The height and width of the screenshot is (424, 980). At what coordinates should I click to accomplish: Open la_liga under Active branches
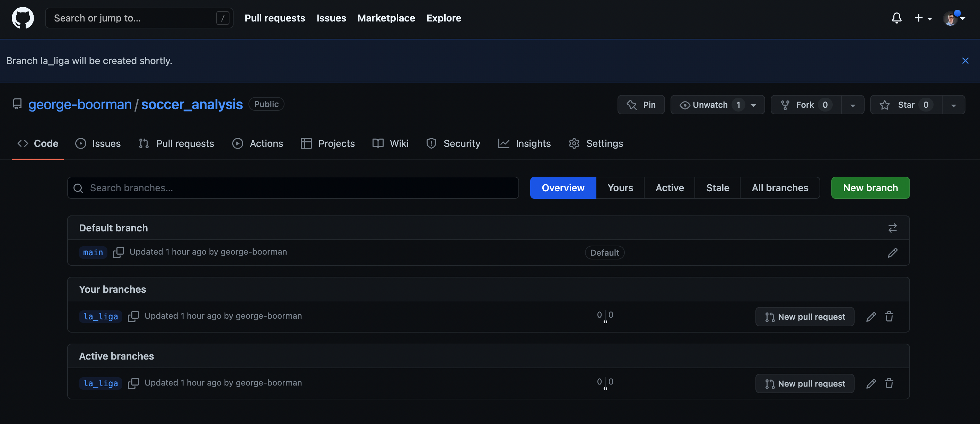100,383
